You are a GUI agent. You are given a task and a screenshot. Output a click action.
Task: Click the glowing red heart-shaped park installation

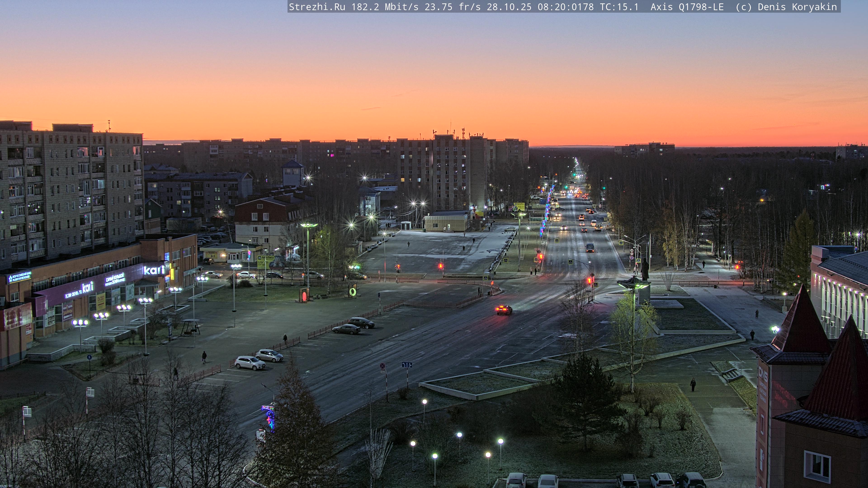coord(304,296)
